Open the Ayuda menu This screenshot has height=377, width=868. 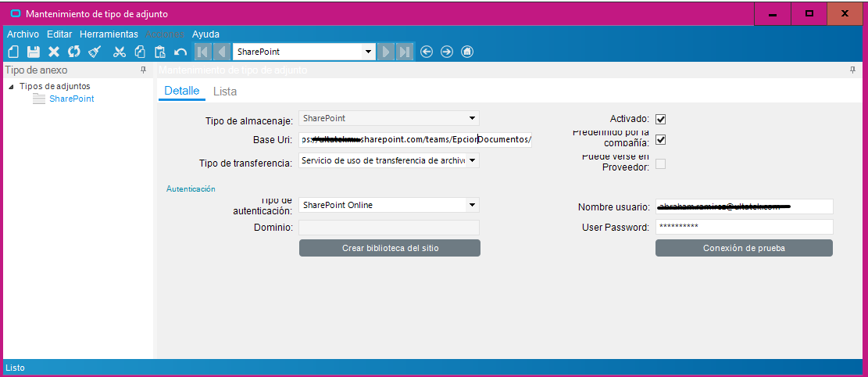click(205, 34)
